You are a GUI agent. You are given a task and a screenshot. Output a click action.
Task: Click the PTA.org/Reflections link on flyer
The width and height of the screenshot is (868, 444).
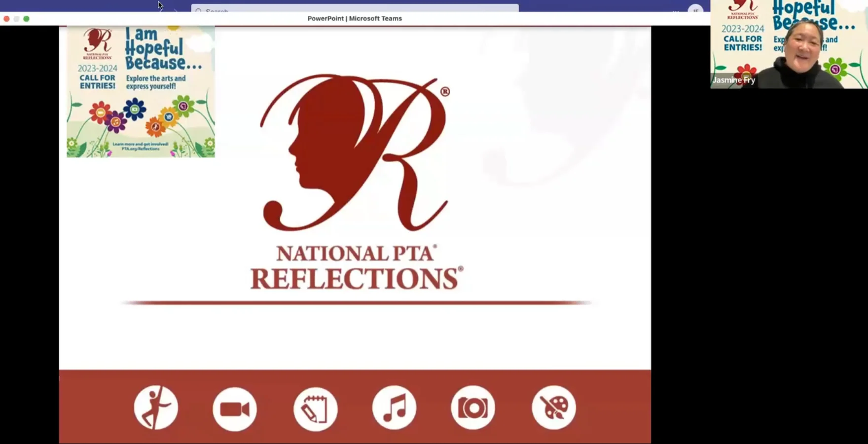(x=140, y=148)
